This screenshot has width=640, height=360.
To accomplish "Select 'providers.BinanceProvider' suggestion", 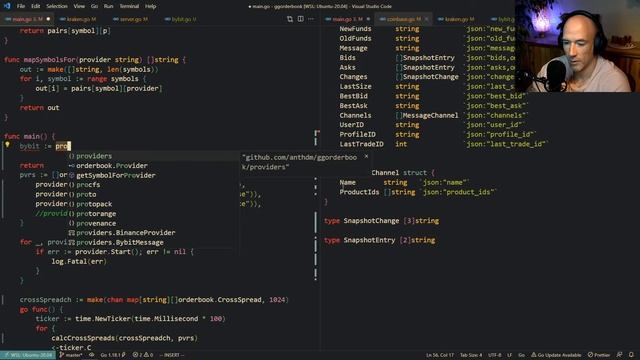I will tap(152, 233).
